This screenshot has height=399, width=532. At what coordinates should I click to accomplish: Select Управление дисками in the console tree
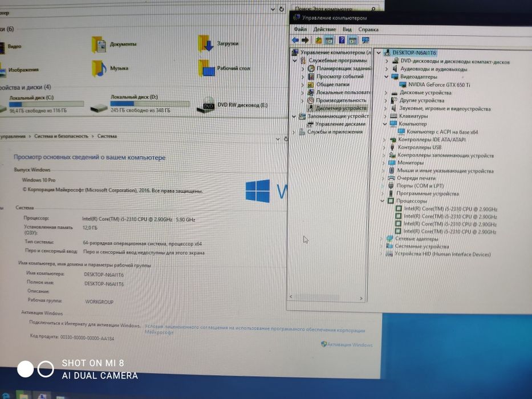(340, 124)
